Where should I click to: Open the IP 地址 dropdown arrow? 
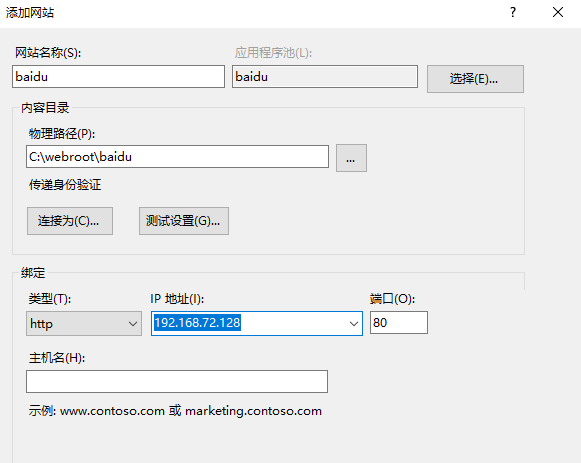coord(354,324)
